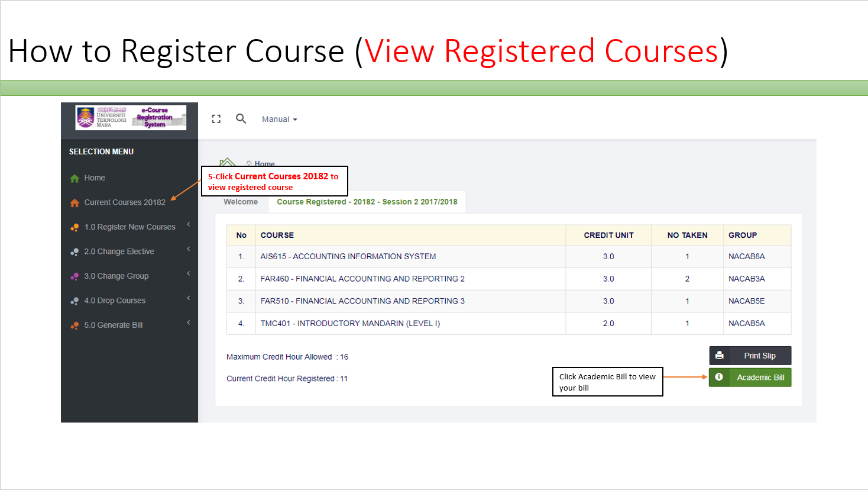Image resolution: width=868 pixels, height=490 pixels.
Task: Open the FAR460 Financial Accounting link
Action: 362,278
